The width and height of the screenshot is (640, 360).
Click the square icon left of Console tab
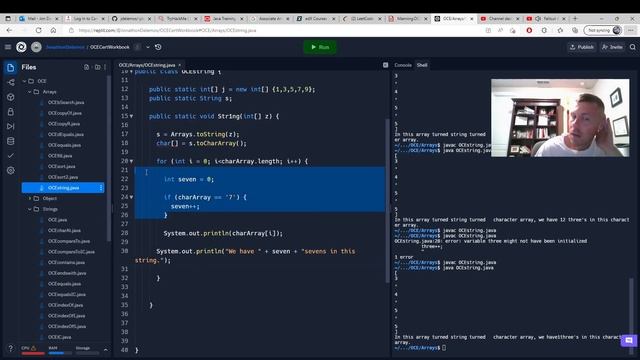(385, 65)
